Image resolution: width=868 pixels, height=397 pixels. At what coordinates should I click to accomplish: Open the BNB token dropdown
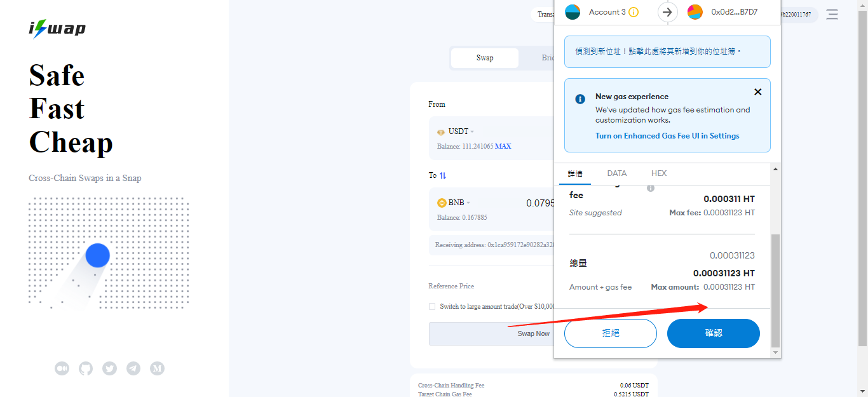click(459, 203)
